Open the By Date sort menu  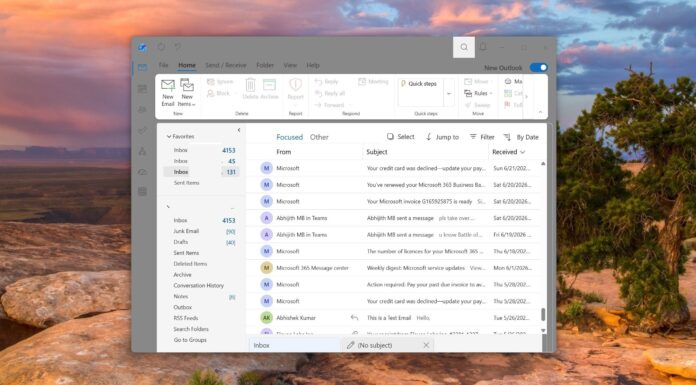tap(521, 137)
